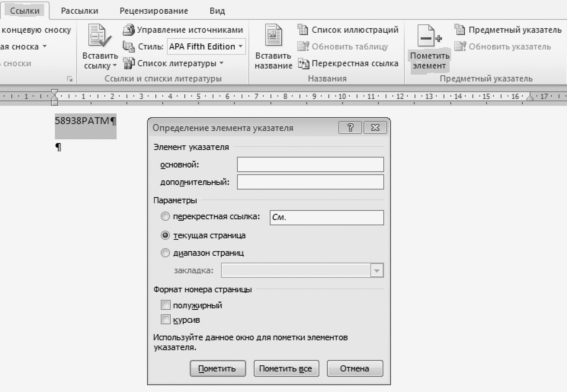Tick the курсив checkbox
Screen dimensions: 567x392
[166, 320]
